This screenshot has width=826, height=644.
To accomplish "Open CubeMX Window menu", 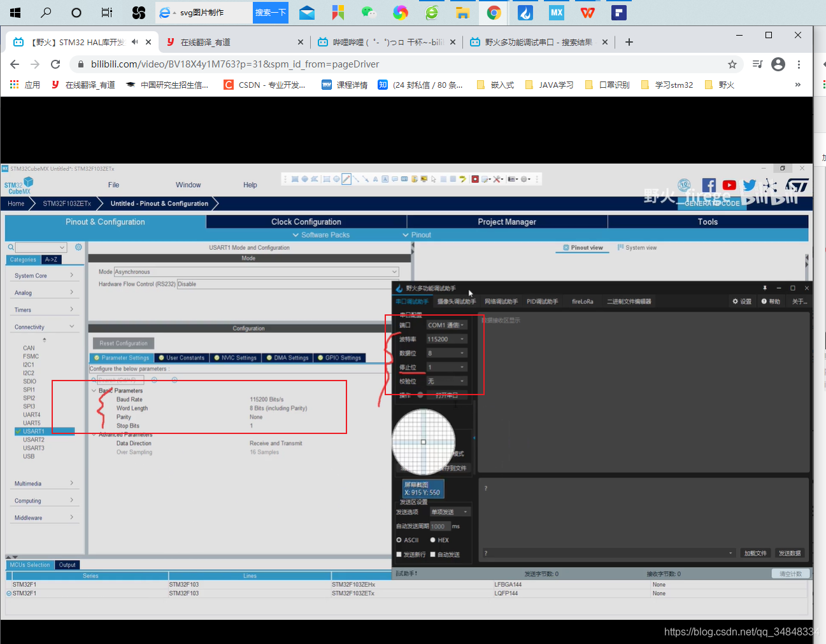I will [189, 185].
